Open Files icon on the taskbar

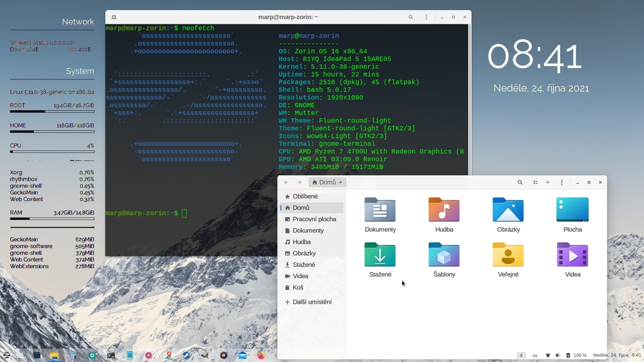pos(55,356)
